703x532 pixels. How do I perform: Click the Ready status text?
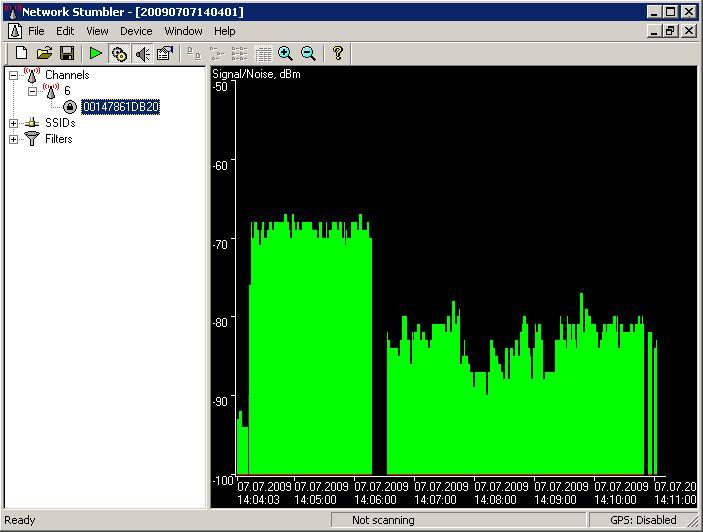pyautogui.click(x=20, y=520)
